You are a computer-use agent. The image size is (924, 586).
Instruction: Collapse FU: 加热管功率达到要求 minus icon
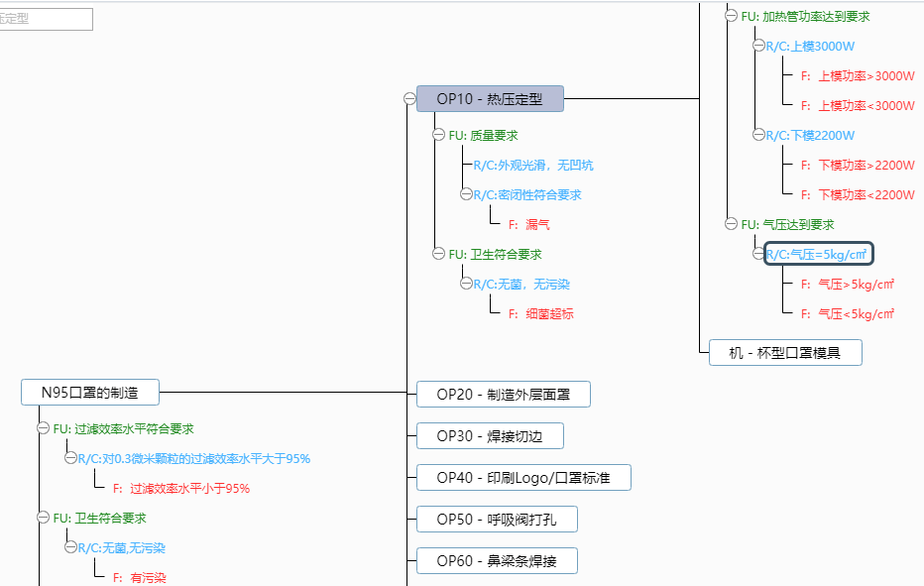(x=732, y=16)
